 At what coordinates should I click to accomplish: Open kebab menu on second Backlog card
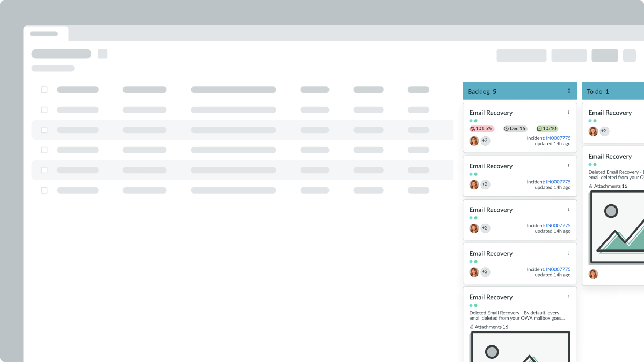568,166
